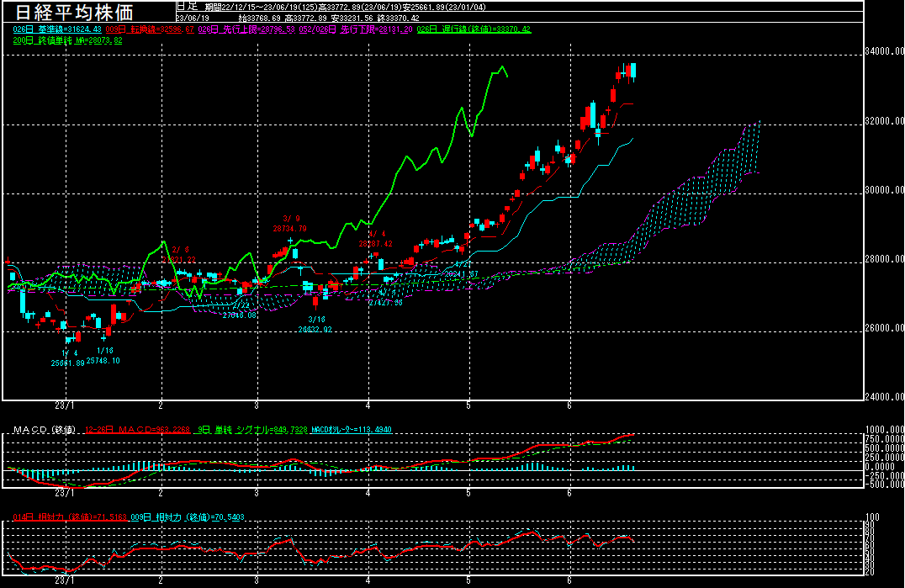Click the 3/16 low annotation
Viewport: 905px width, 588px height.
pyautogui.click(x=315, y=325)
